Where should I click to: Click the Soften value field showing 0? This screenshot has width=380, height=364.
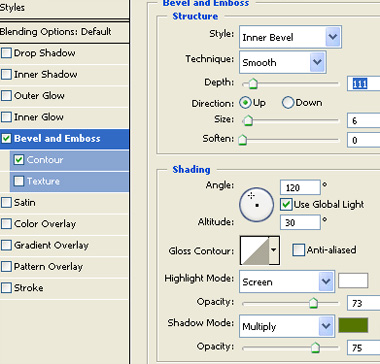[x=364, y=140]
